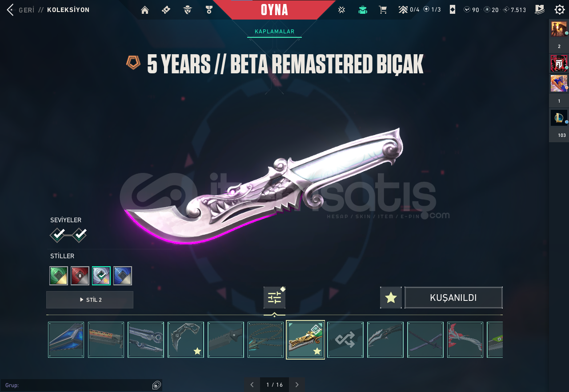This screenshot has width=569, height=392.
Task: Open the social search icon beside Grup field
Action: (x=156, y=385)
